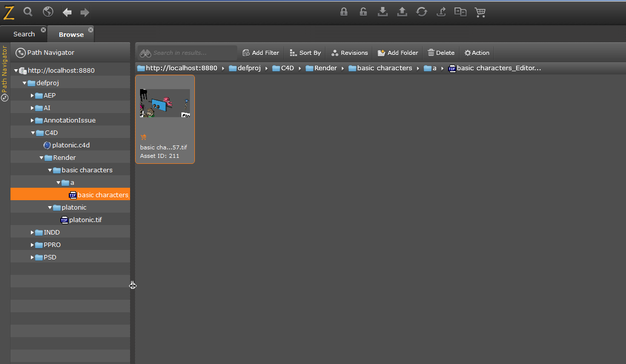The width and height of the screenshot is (626, 364).
Task: Click the closed padlock lock icon
Action: pyautogui.click(x=344, y=12)
